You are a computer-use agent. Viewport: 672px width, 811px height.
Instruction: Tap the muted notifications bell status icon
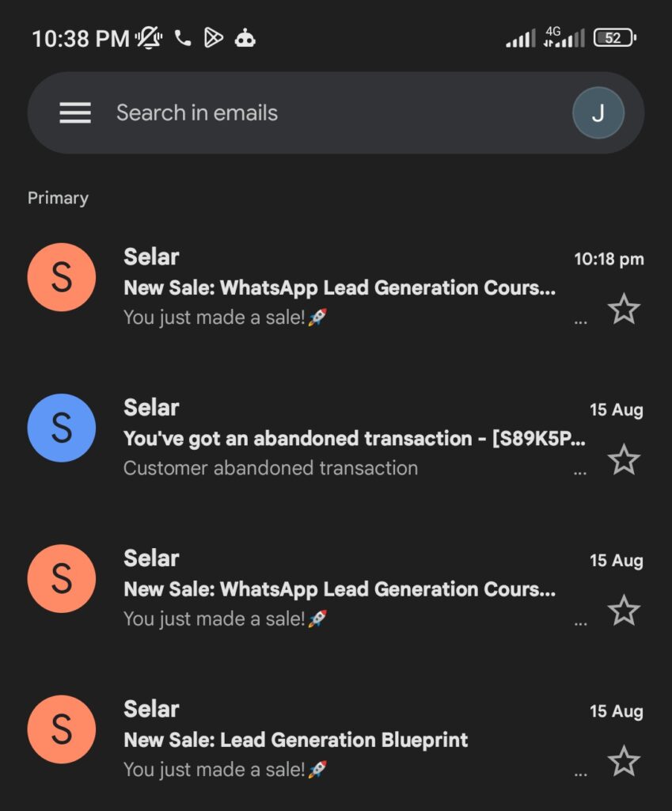coord(148,38)
